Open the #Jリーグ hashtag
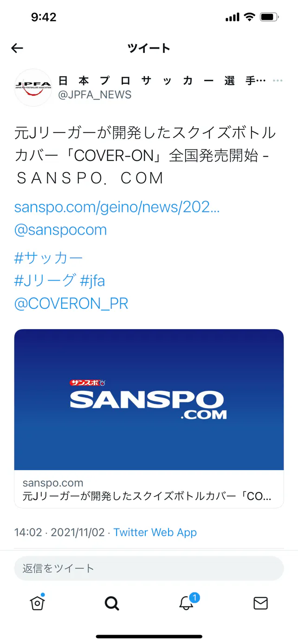This screenshot has height=644, width=298. (45, 281)
